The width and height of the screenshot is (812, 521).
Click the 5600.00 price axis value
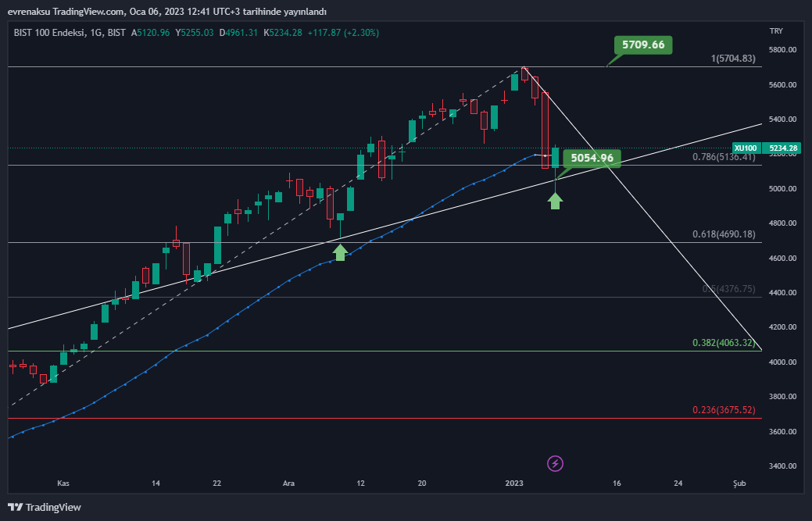click(783, 85)
